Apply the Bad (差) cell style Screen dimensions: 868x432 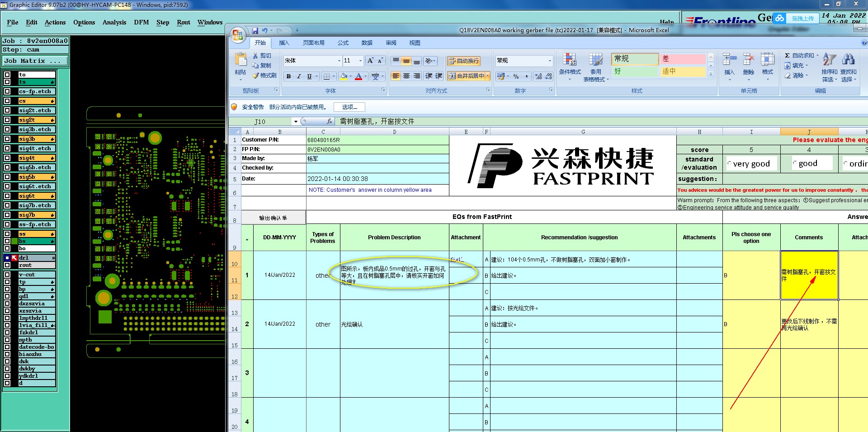click(x=683, y=59)
